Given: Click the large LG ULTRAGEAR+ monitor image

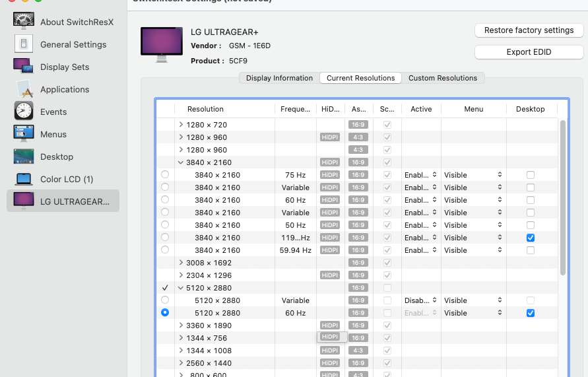Looking at the screenshot, I should [x=162, y=45].
